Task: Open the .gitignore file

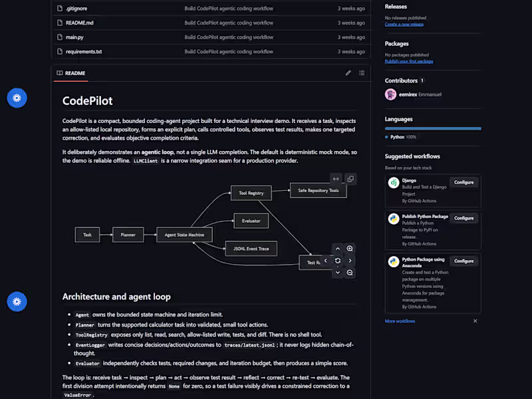Action: click(76, 9)
